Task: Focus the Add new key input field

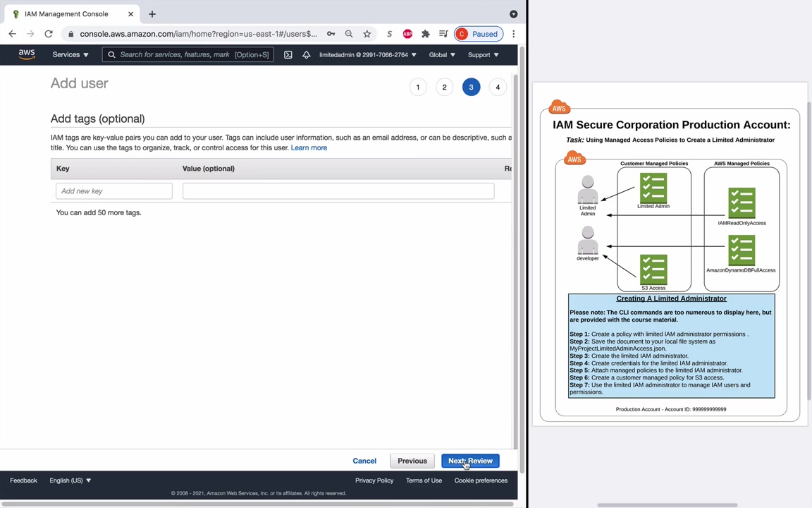Action: (114, 190)
